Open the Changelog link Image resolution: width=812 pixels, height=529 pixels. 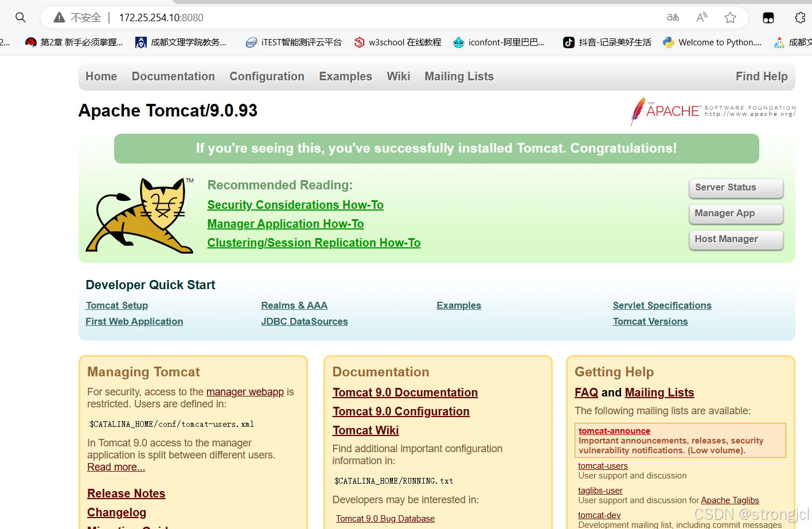(116, 512)
